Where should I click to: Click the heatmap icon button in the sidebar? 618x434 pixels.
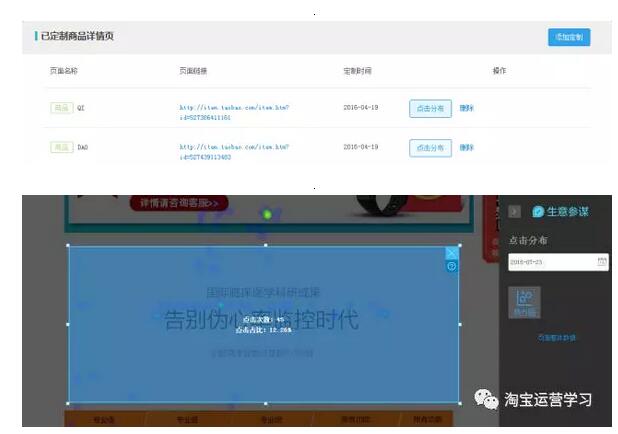click(524, 301)
